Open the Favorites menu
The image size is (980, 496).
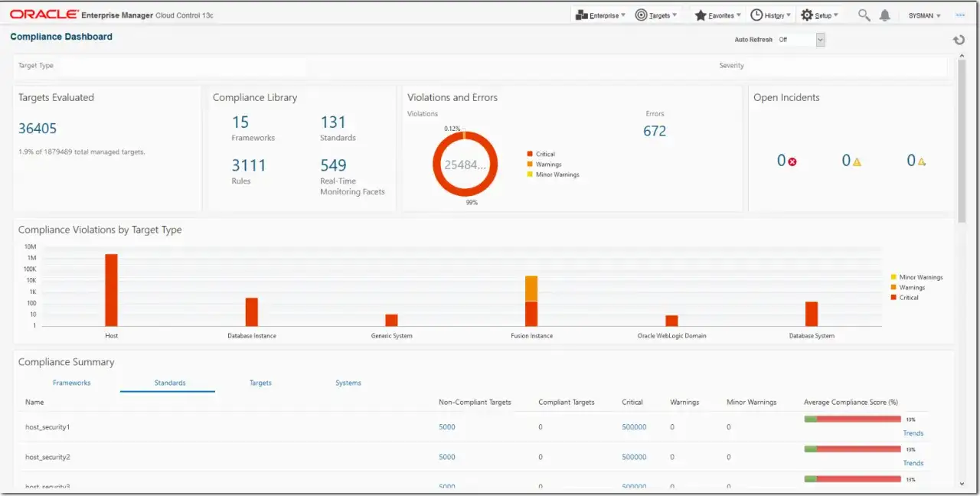tap(717, 15)
